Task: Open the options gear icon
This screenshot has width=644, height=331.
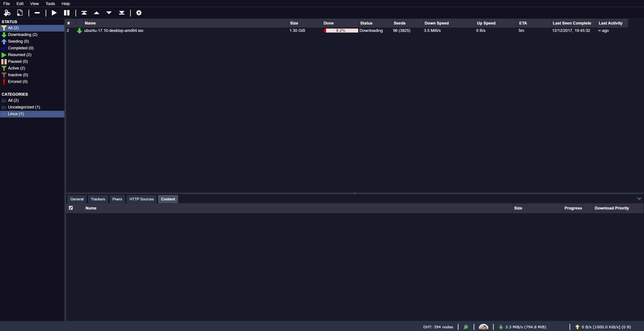Action: click(x=139, y=13)
